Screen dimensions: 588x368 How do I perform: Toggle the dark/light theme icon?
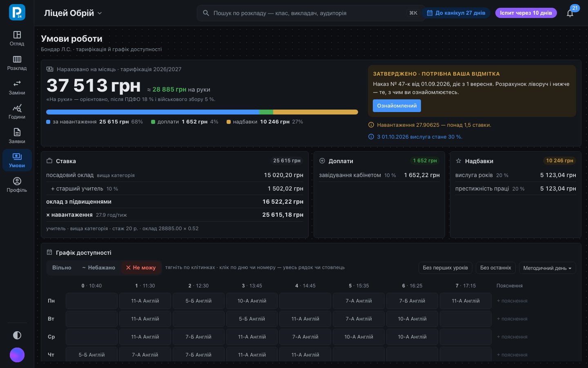[x=17, y=335]
